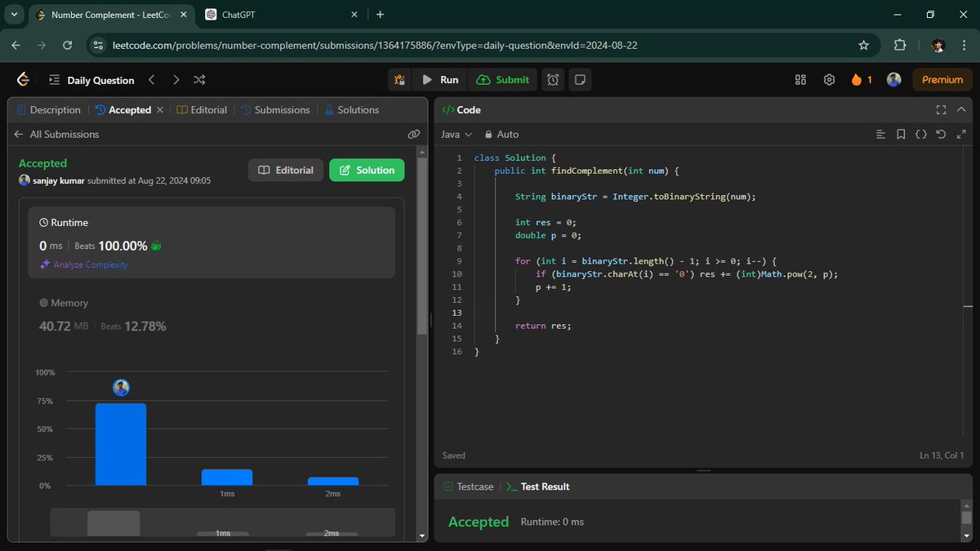Switch to the Test Result tab

[538, 487]
